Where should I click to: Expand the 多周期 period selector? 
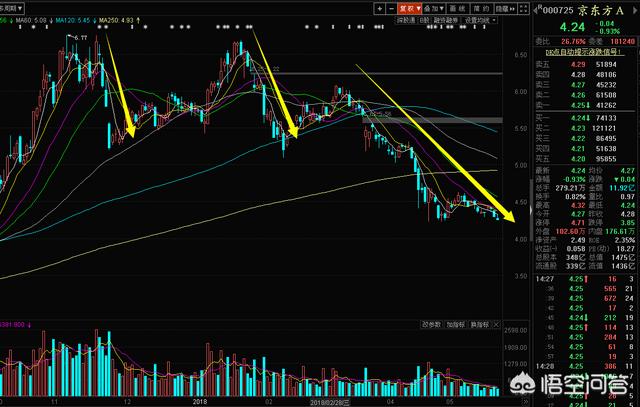pyautogui.click(x=12, y=8)
